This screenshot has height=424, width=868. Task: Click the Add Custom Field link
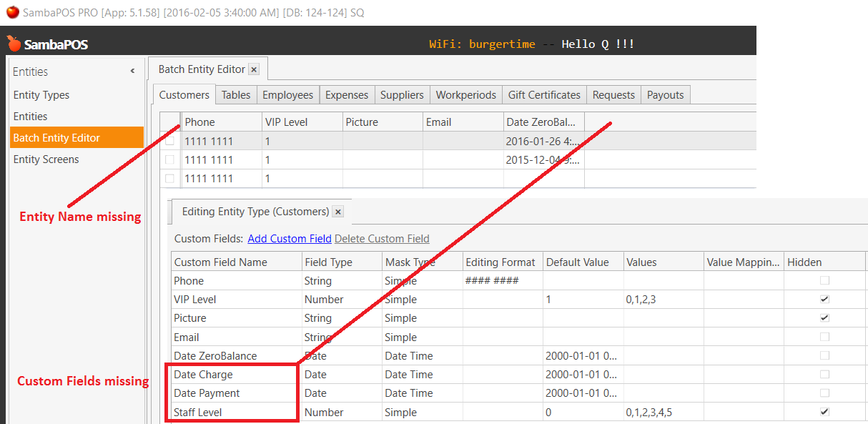(x=290, y=239)
